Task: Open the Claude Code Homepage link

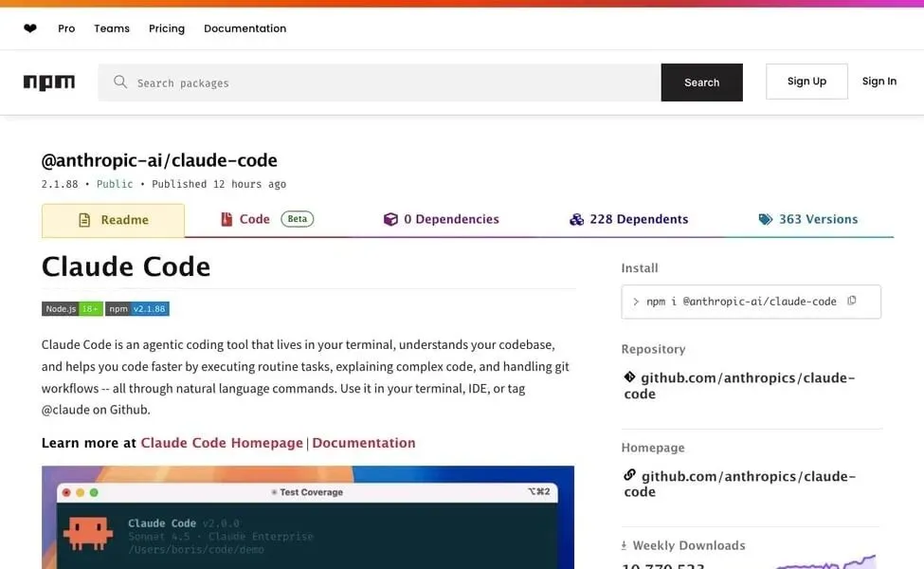Action: 222,443
